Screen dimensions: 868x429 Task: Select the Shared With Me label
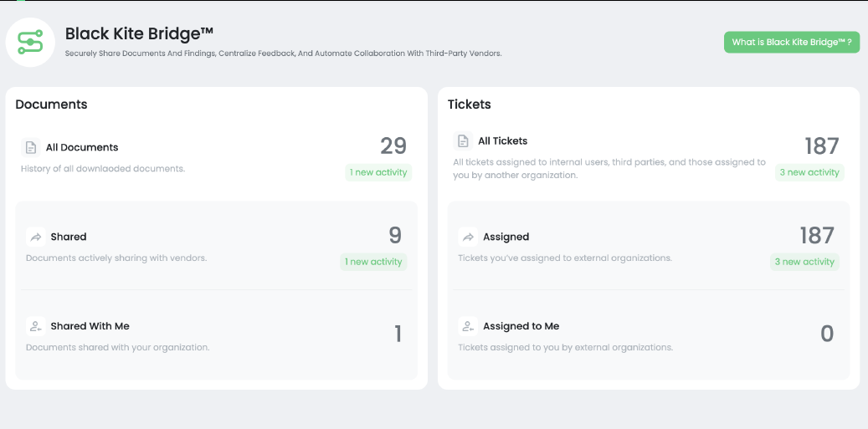(90, 326)
